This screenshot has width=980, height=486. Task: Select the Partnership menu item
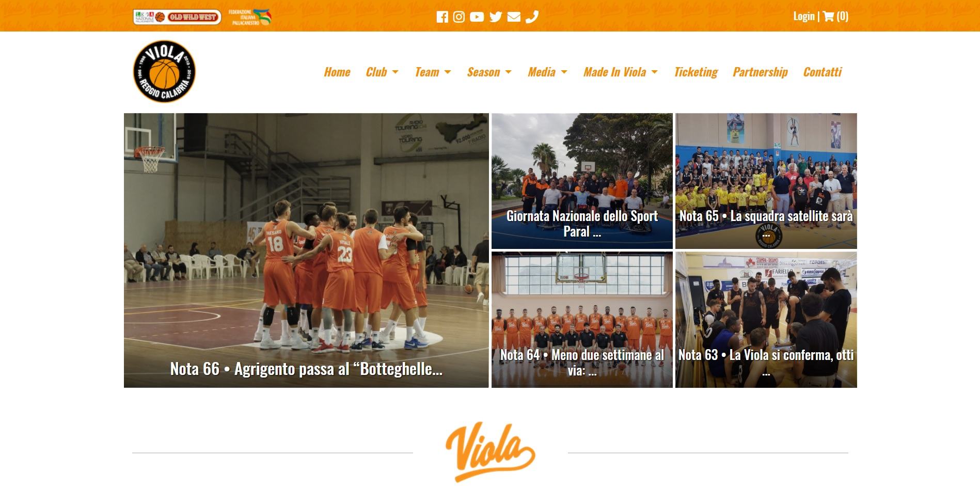760,72
